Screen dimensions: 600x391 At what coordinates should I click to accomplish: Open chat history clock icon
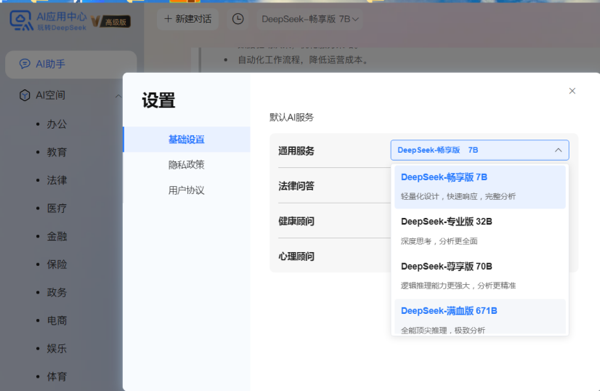[x=238, y=19]
